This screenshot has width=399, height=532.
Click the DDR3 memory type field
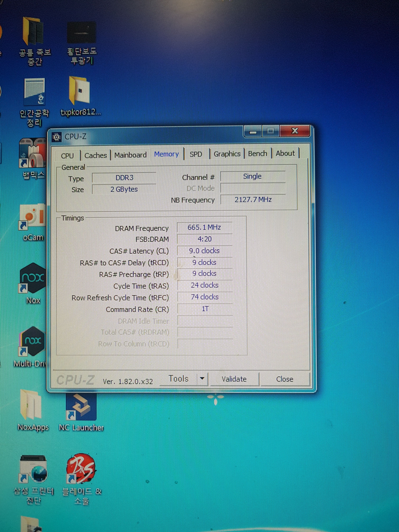[124, 178]
